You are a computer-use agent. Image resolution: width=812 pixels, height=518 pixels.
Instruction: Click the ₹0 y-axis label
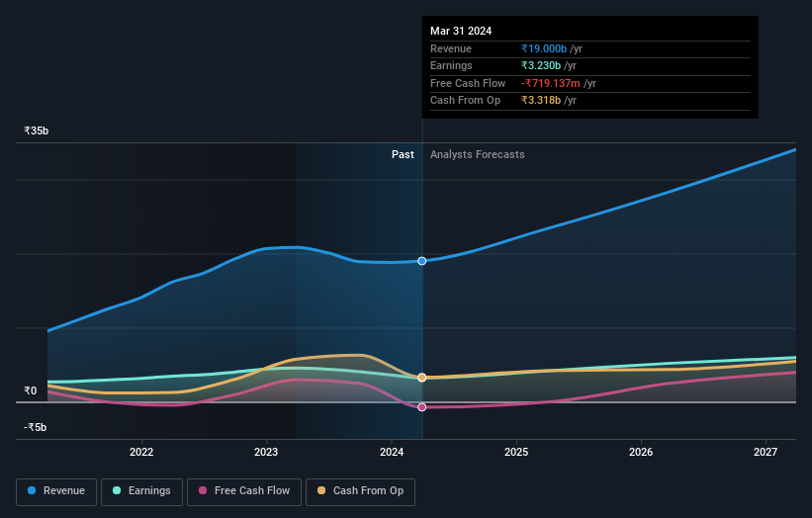31,390
